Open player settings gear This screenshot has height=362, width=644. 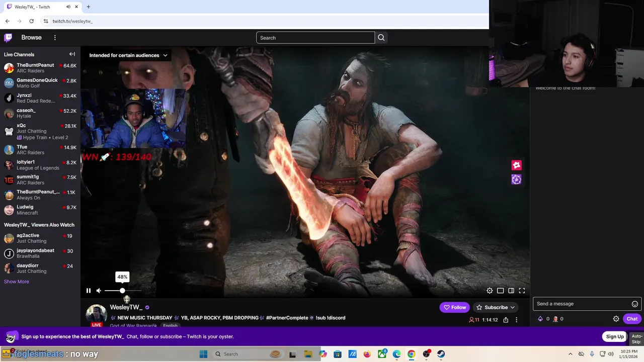490,291
